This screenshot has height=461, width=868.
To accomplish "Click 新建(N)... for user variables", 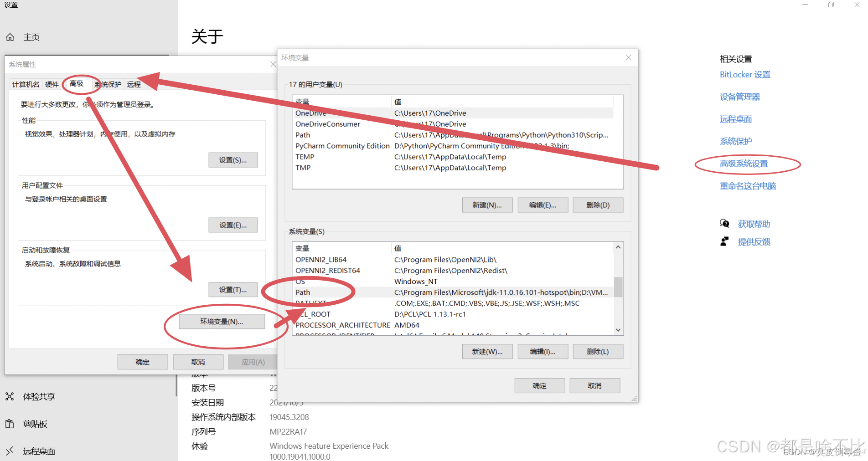I will coord(487,205).
